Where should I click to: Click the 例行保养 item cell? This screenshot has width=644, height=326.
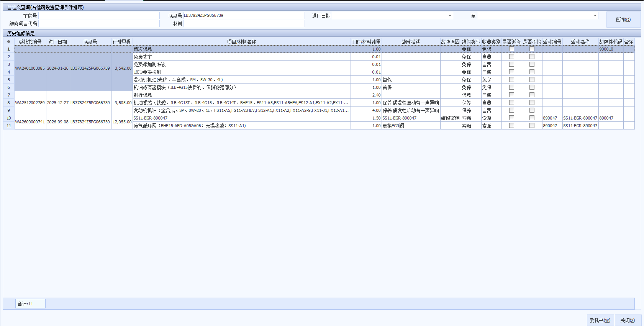pos(241,95)
